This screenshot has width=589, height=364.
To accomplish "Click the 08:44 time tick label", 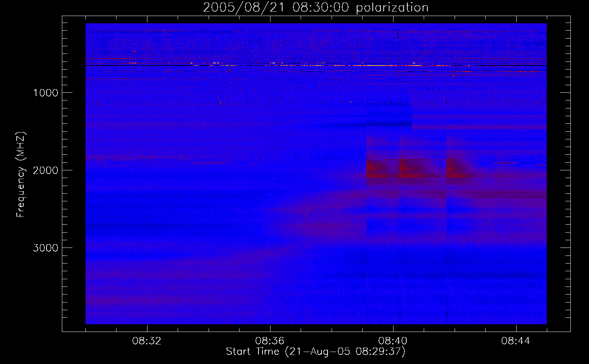I will tap(516, 341).
